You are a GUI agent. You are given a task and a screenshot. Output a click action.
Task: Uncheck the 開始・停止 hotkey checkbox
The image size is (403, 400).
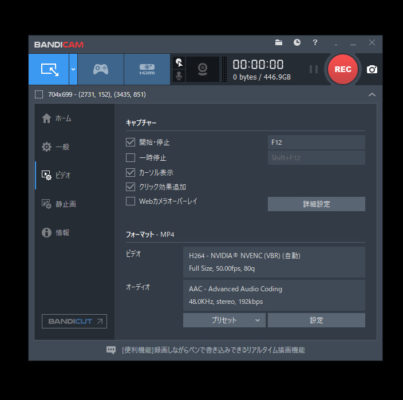coord(130,142)
